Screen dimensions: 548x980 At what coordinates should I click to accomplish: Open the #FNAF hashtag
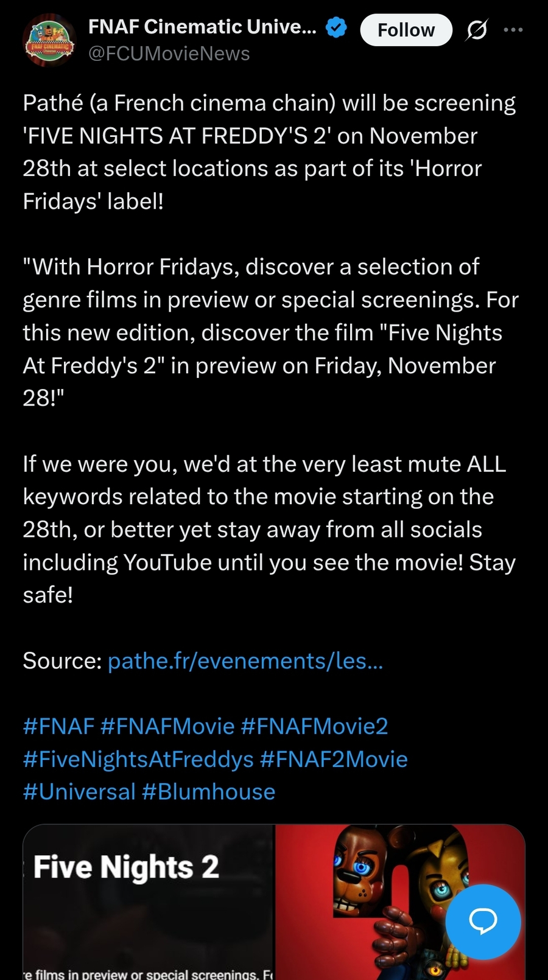click(x=58, y=726)
